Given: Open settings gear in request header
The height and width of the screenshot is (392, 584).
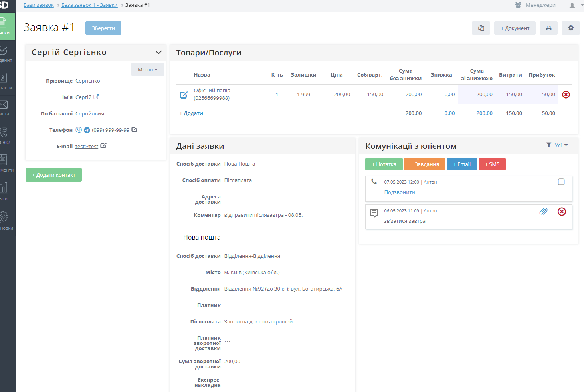Looking at the screenshot, I should point(570,28).
